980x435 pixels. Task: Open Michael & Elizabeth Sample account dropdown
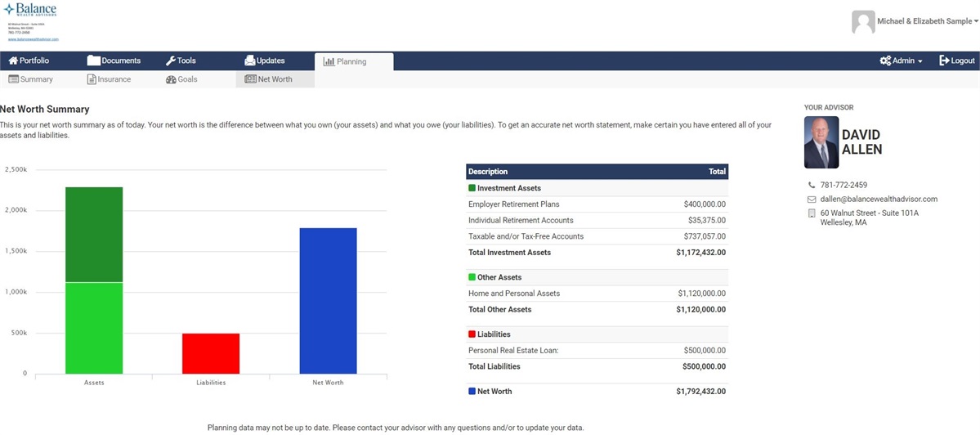pyautogui.click(x=928, y=21)
